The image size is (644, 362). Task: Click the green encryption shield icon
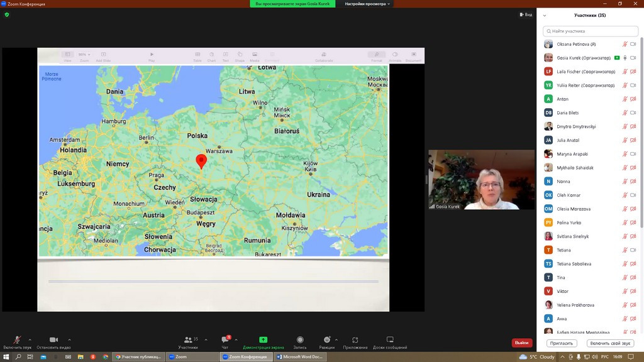click(7, 14)
